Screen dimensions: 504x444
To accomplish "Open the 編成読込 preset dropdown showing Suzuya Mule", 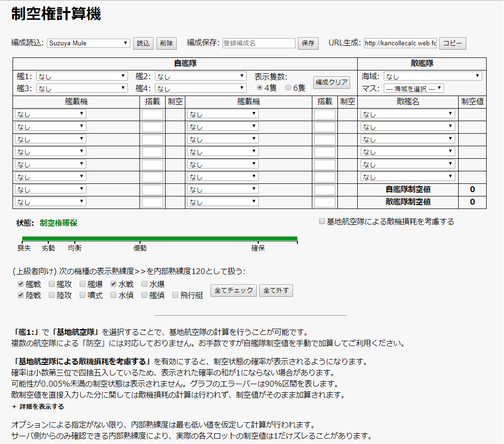I will pyautogui.click(x=88, y=43).
